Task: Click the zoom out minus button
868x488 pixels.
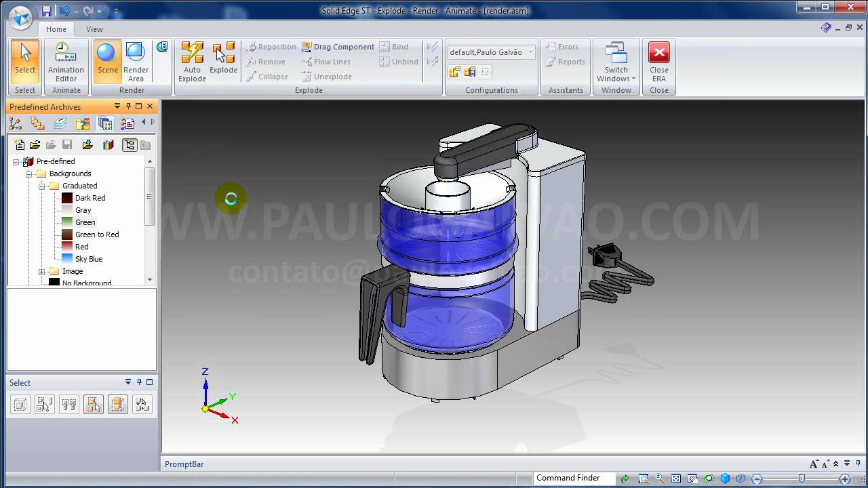Action: coord(757,479)
